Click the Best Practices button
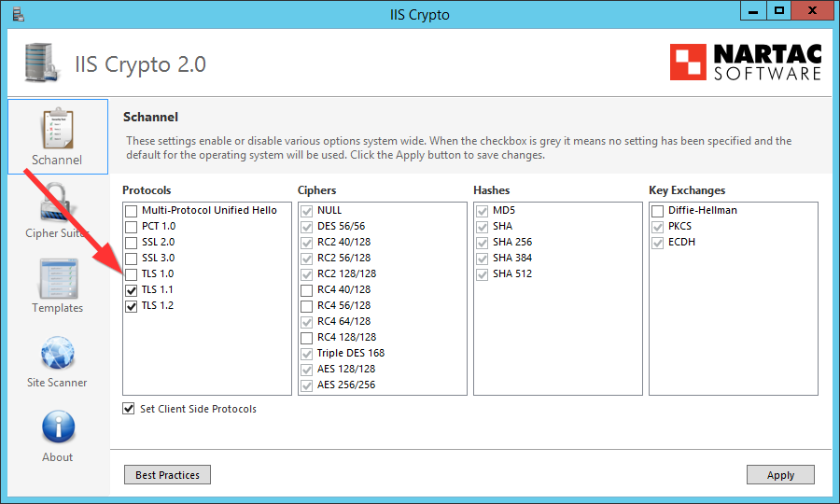840x504 pixels. point(168,474)
